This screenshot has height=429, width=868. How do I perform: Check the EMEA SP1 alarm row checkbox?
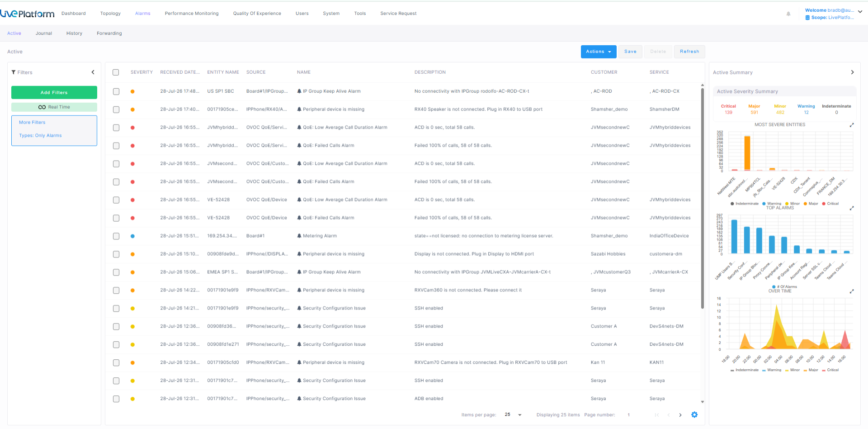(x=116, y=272)
